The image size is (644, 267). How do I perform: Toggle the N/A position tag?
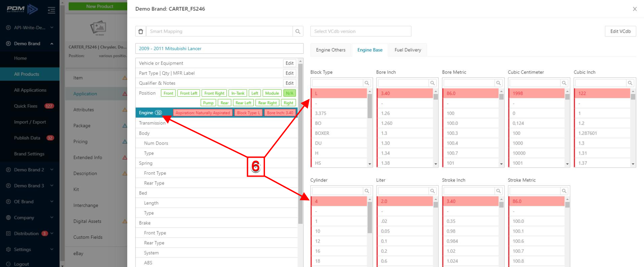tap(290, 93)
